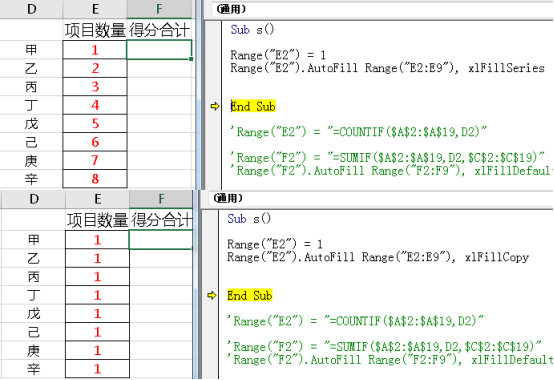Screen dimensions: 554x380
Task: Click the Sub s() line above the xlFillSeries code
Action: click(252, 30)
